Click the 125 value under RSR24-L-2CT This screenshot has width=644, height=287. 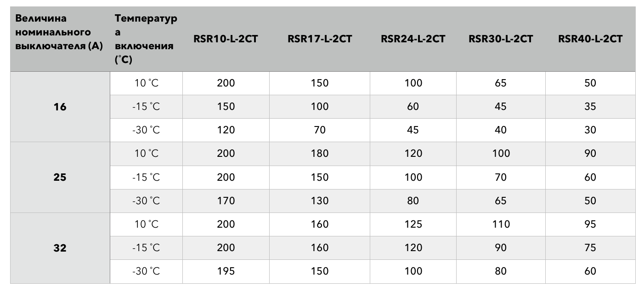click(413, 224)
